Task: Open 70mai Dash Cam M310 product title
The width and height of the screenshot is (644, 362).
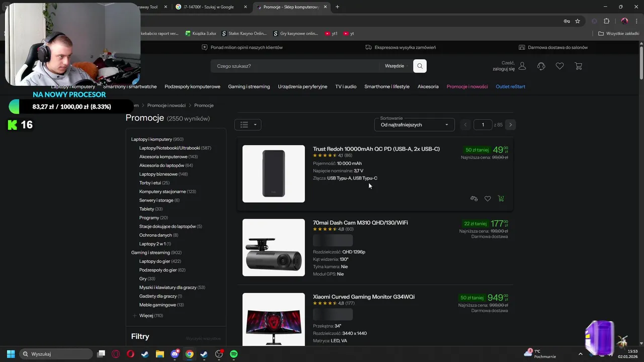Action: (360, 223)
